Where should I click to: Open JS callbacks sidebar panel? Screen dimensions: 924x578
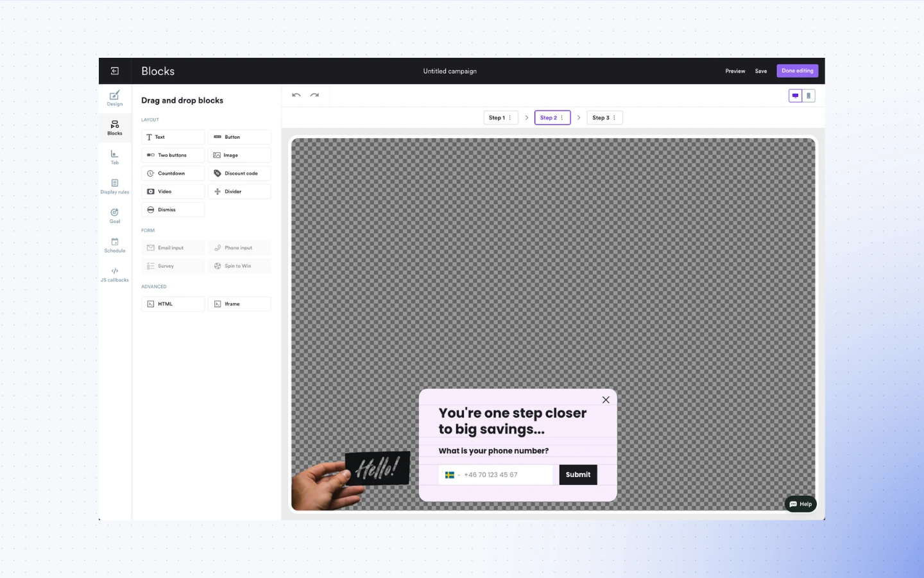[x=115, y=275]
